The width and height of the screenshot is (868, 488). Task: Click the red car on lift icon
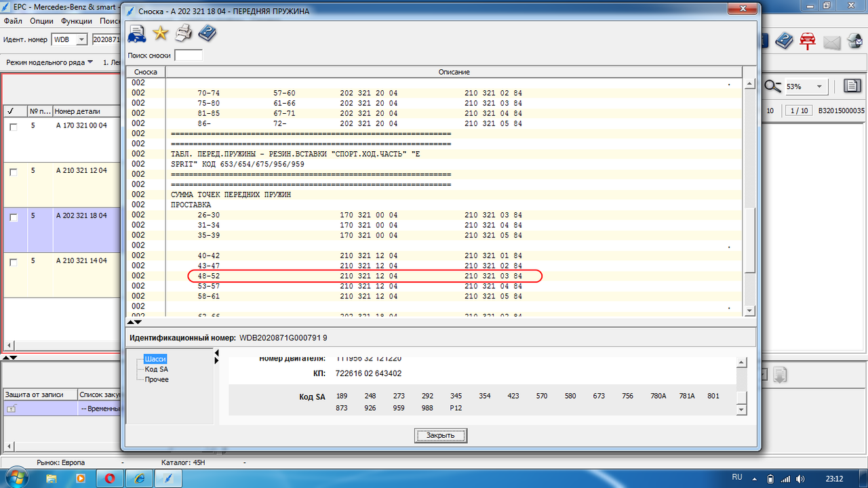(x=807, y=41)
